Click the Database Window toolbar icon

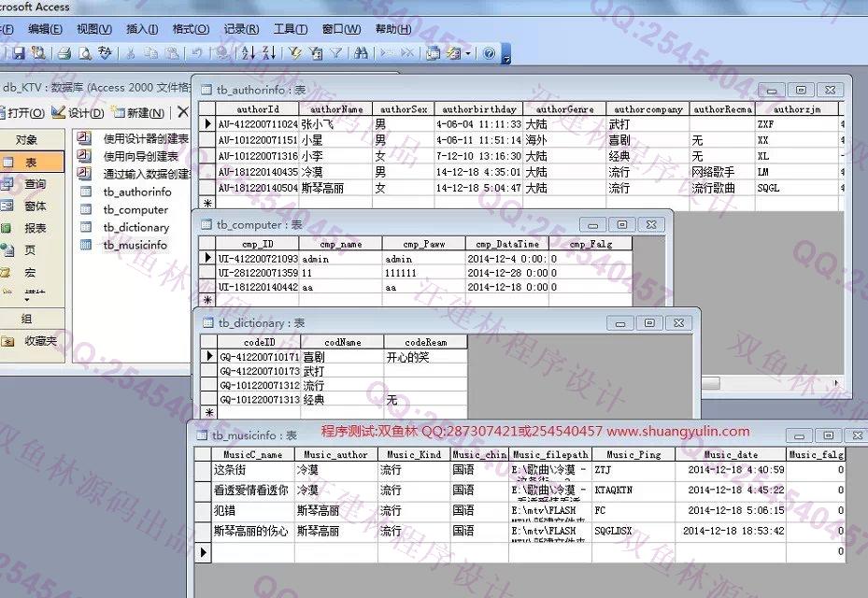pyautogui.click(x=433, y=53)
